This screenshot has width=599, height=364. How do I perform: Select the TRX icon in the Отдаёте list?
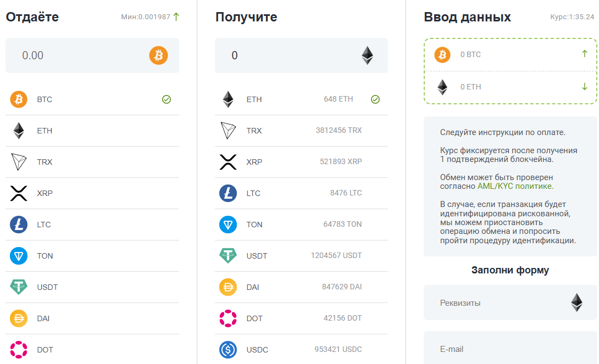tap(19, 162)
